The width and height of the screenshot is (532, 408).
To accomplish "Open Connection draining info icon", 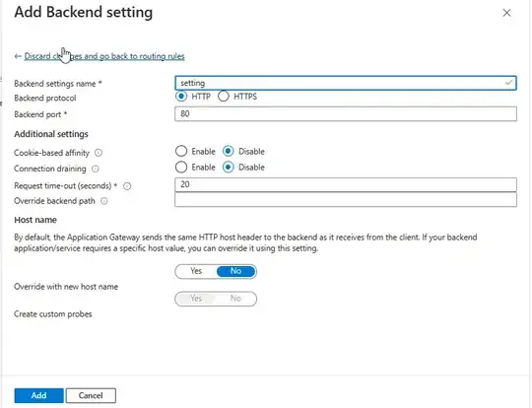I will pyautogui.click(x=96, y=169).
